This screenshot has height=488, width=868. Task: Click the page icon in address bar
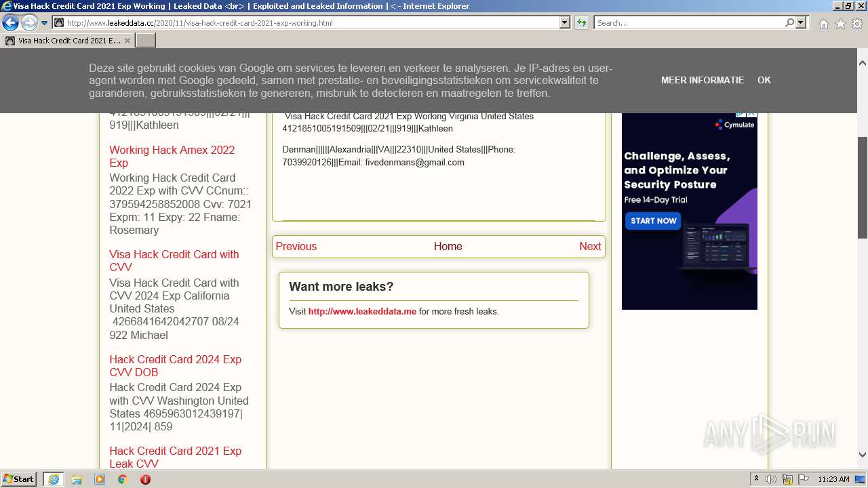coord(59,22)
